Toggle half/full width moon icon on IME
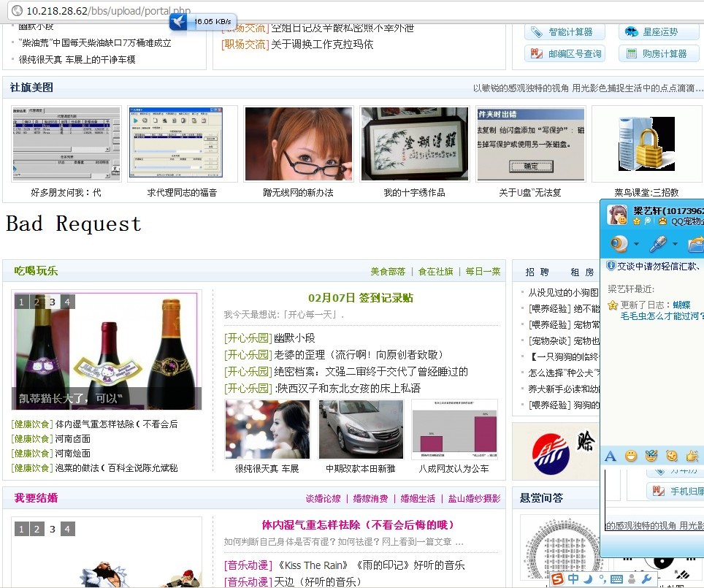The height and width of the screenshot is (588, 704). [x=588, y=579]
